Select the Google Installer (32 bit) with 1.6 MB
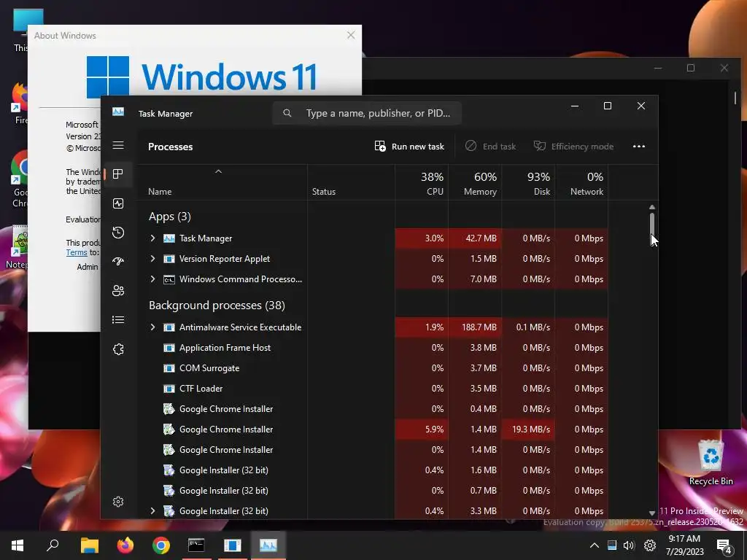747x560 pixels. [373, 470]
